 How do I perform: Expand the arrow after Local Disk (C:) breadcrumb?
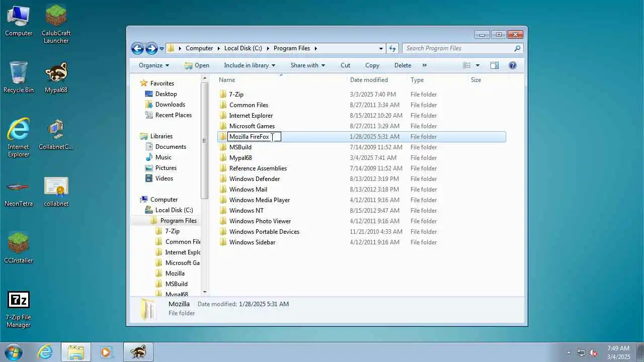[x=268, y=48]
